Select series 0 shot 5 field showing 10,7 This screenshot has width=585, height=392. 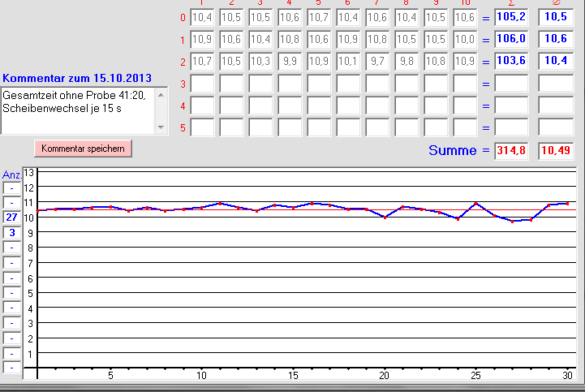(319, 17)
